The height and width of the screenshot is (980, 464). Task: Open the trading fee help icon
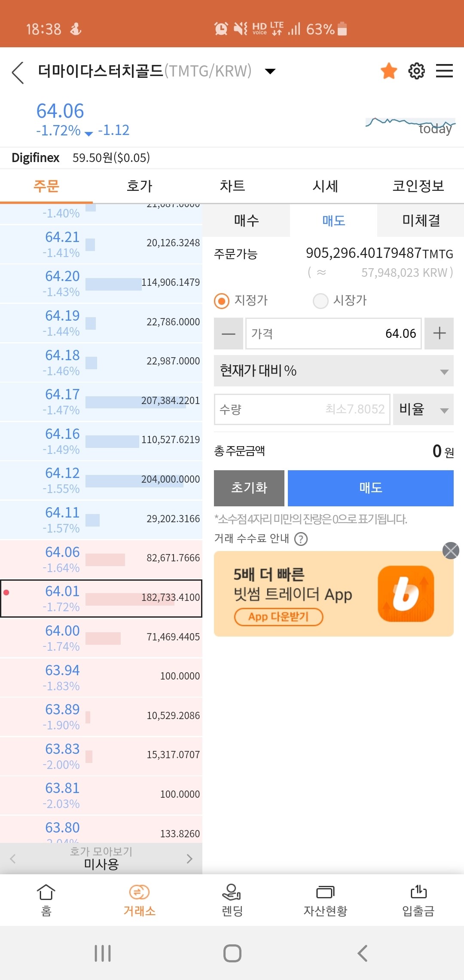pos(301,539)
